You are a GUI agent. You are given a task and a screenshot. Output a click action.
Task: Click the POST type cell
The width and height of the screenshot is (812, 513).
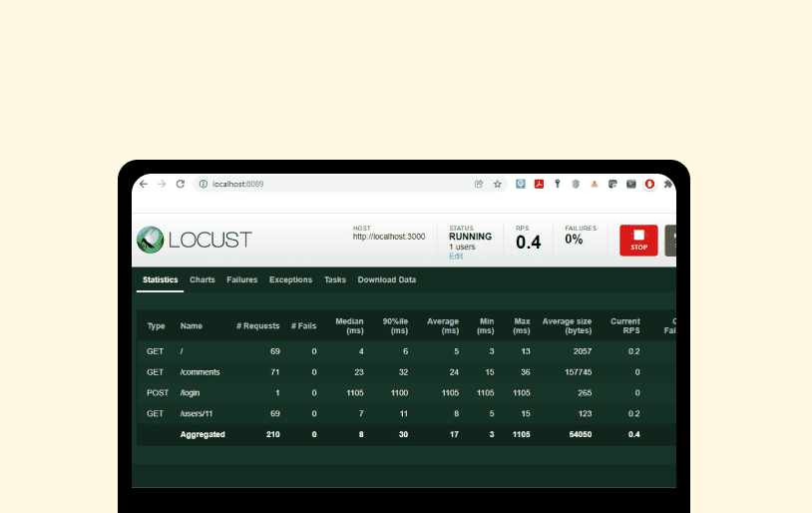[158, 393]
